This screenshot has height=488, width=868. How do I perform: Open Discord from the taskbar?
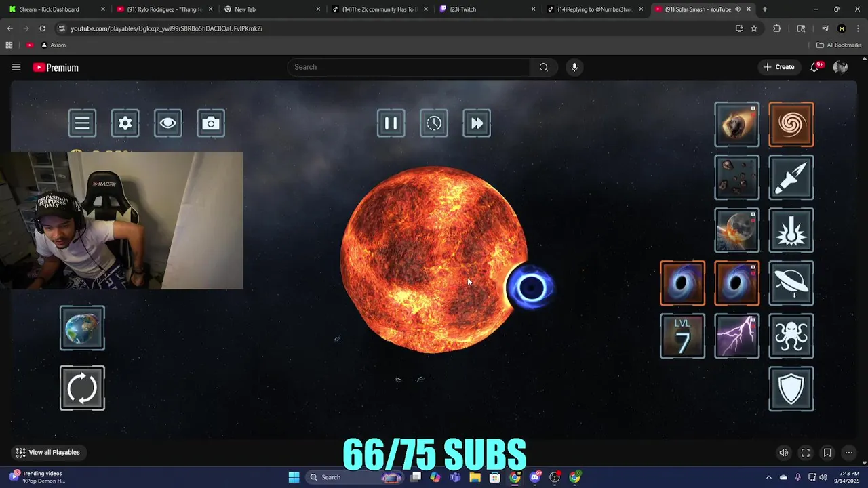pyautogui.click(x=535, y=477)
